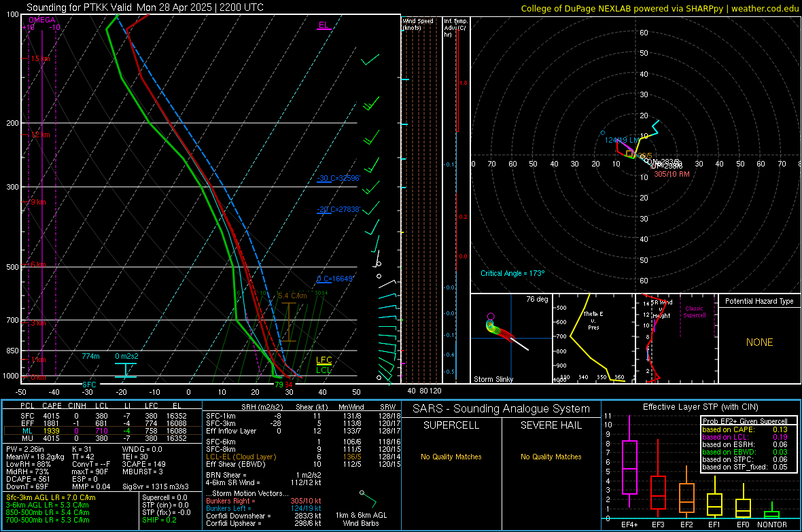Click the 'based on LCL: 0.19' legend row
Screen dimensions: 802x532
(745, 437)
